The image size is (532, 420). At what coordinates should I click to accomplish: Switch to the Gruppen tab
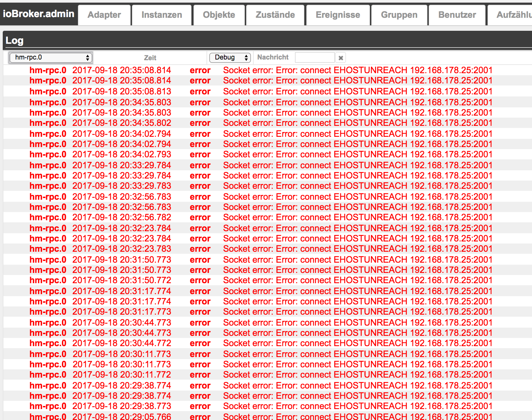(x=399, y=15)
